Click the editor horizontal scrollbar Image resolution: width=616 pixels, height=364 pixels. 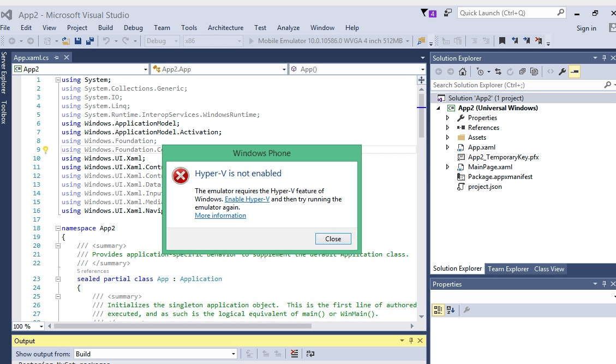tap(218, 326)
